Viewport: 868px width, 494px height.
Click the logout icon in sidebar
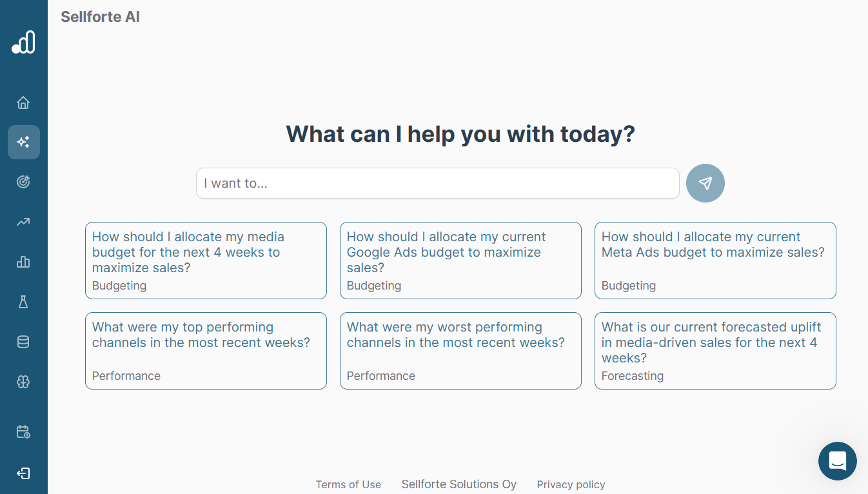(23, 473)
